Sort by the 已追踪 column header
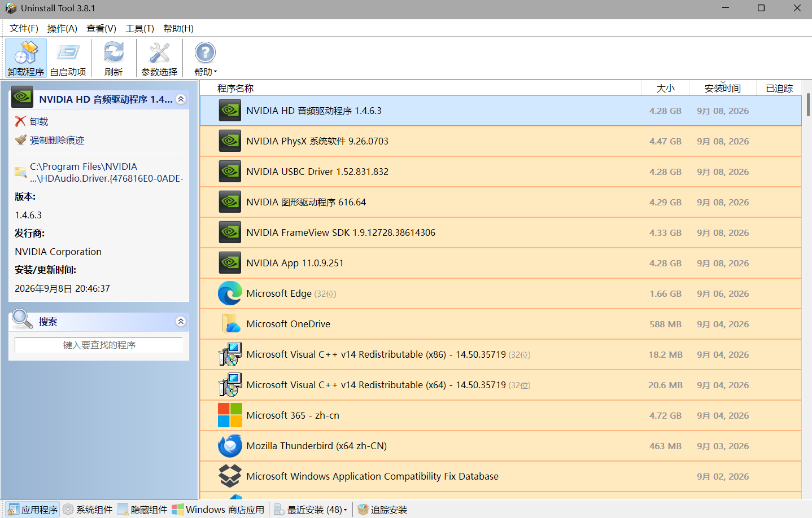The image size is (812, 518). (779, 88)
